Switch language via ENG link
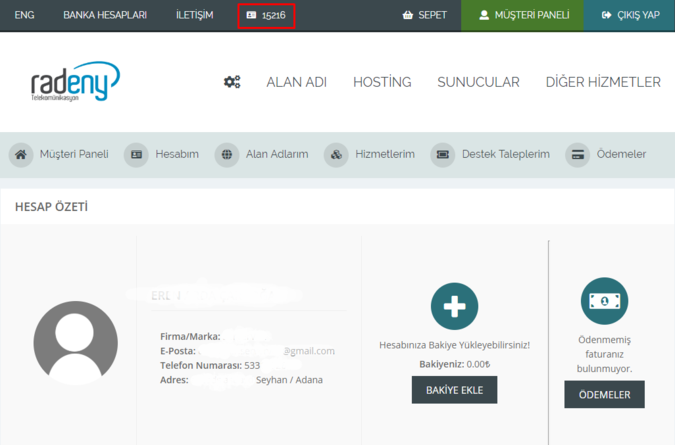The image size is (675, 445). pos(25,15)
